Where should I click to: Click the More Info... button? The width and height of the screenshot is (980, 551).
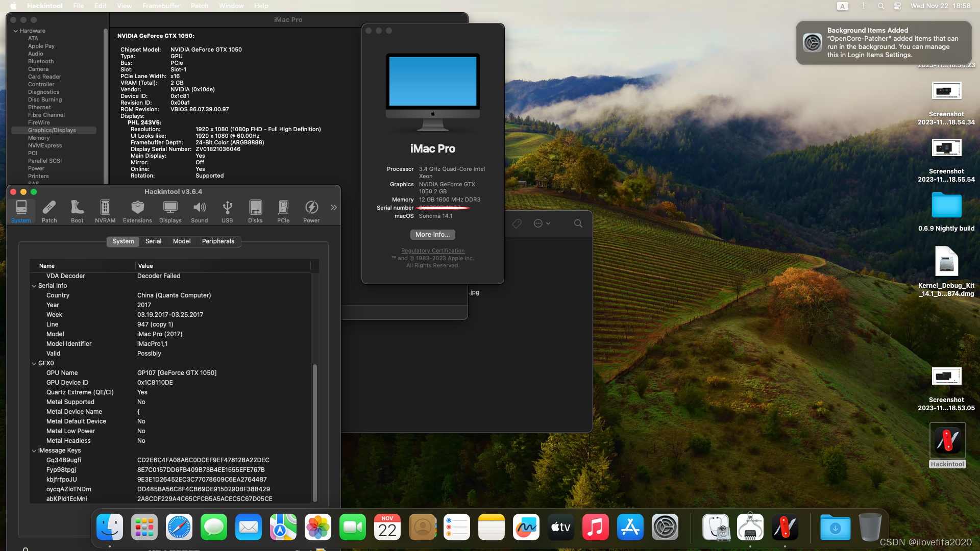[x=432, y=235]
